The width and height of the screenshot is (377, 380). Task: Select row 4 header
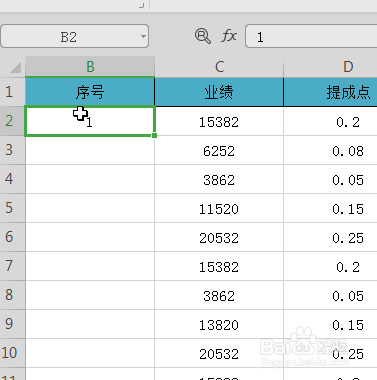coord(12,179)
